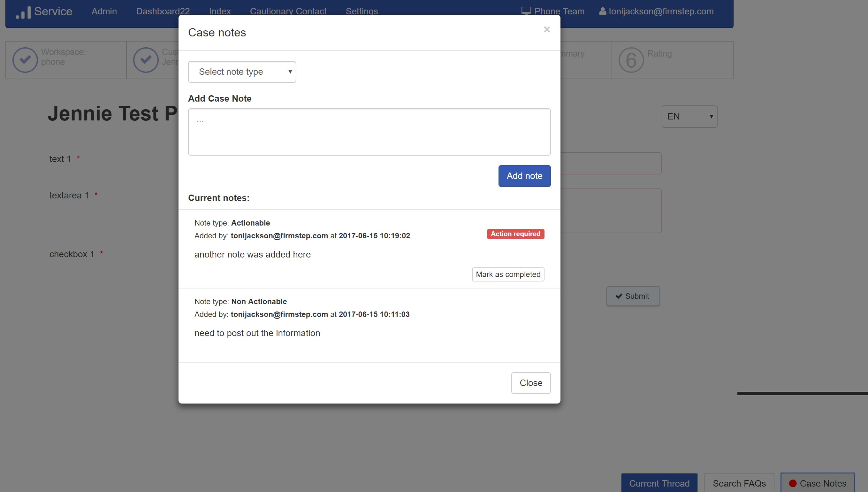This screenshot has height=492, width=868.
Task: Open the Index menu item
Action: pos(219,11)
